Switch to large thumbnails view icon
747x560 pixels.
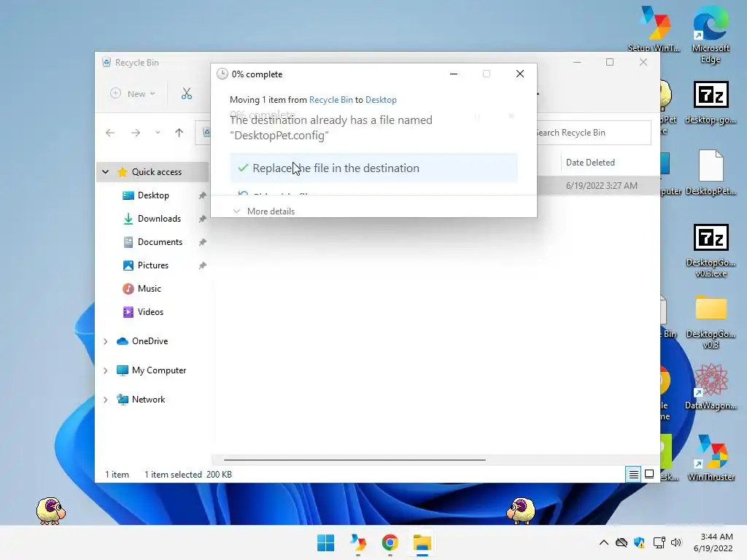coord(649,474)
